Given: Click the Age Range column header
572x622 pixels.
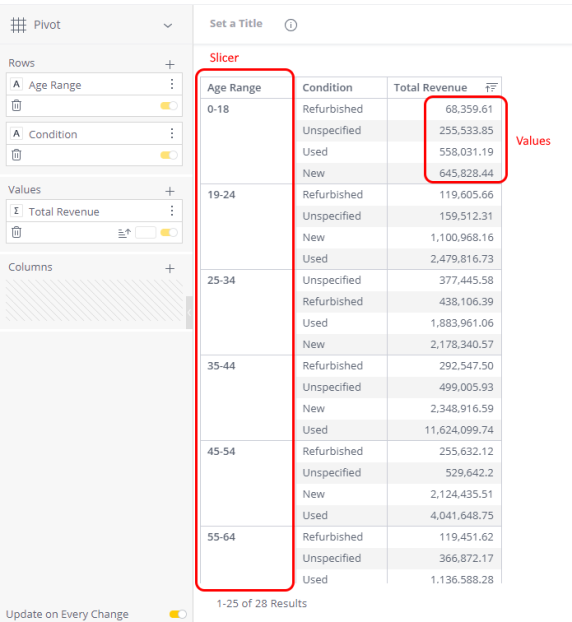Looking at the screenshot, I should click(x=234, y=88).
